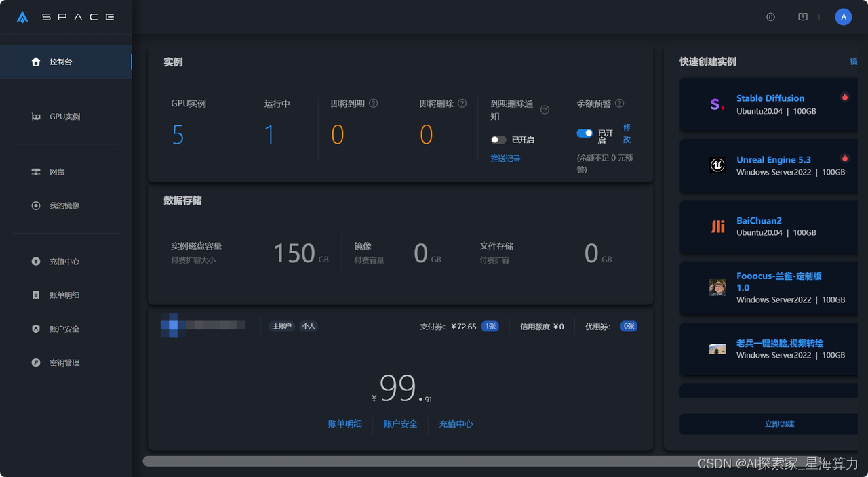Open GPU实例 in the sidebar
This screenshot has height=477, width=868.
[66, 117]
